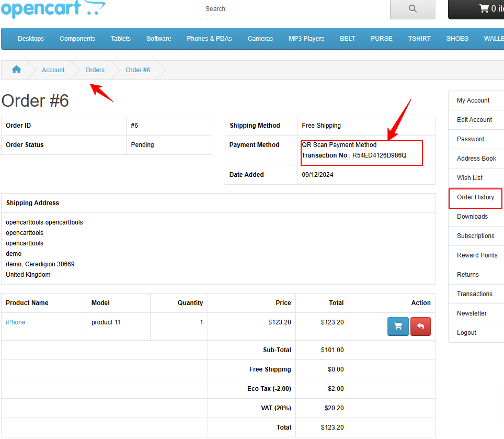This screenshot has width=504, height=439.
Task: Go to Account breadcrumb link
Action: [x=53, y=70]
